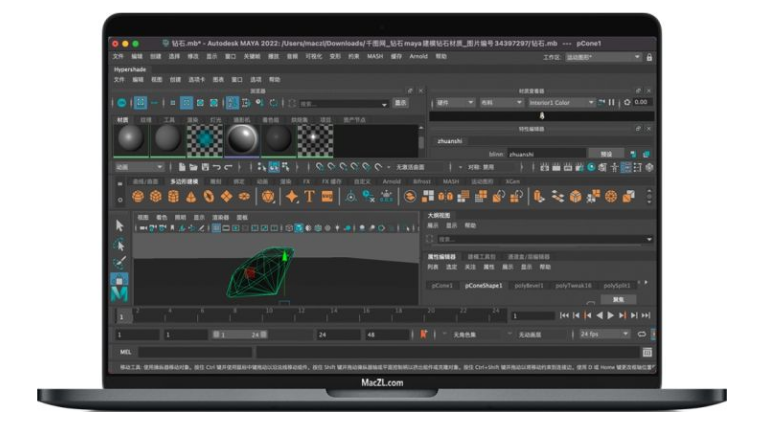
Task: Click the humanoid character controls icon
Action: click(614, 167)
